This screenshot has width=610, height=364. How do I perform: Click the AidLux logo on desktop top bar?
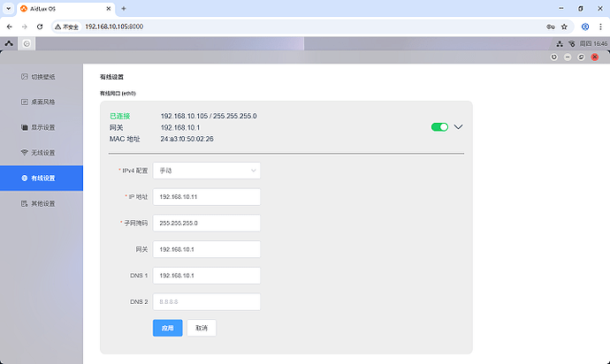click(x=9, y=42)
